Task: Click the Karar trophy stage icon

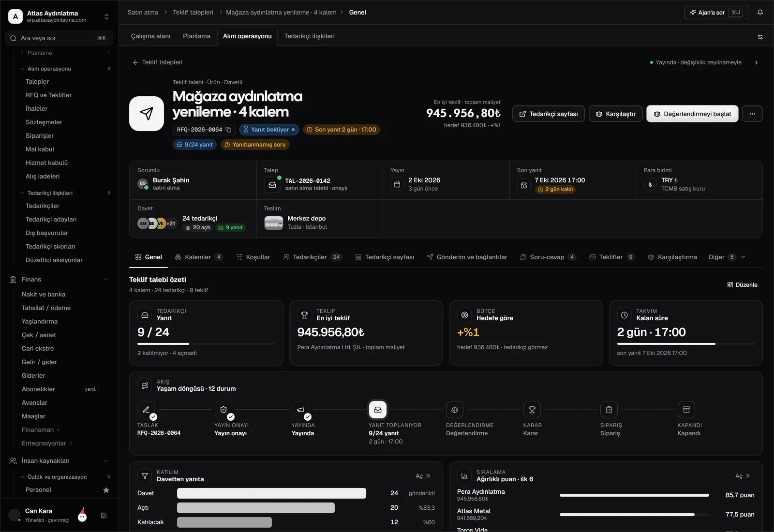Action: 532,410
